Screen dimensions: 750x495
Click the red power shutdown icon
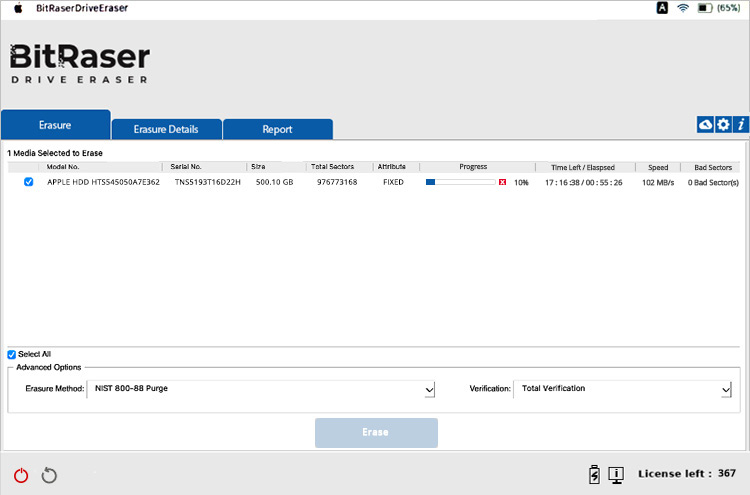(x=21, y=475)
